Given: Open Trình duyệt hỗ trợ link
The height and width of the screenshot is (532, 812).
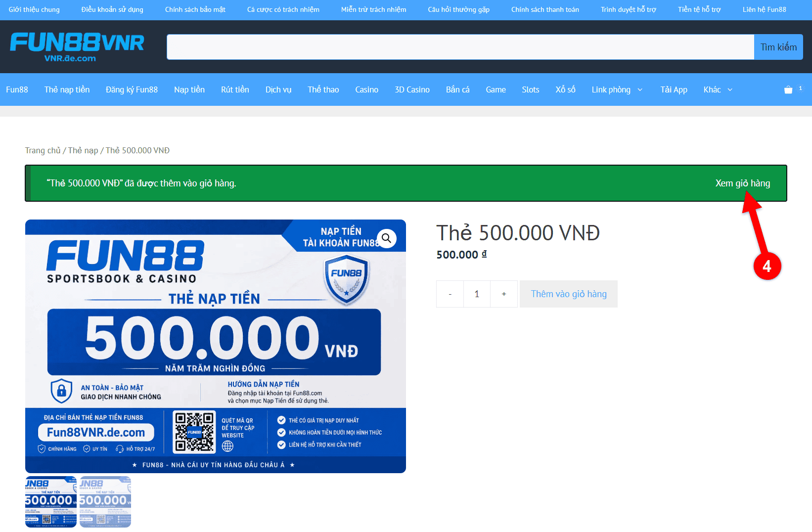Looking at the screenshot, I should point(629,9).
